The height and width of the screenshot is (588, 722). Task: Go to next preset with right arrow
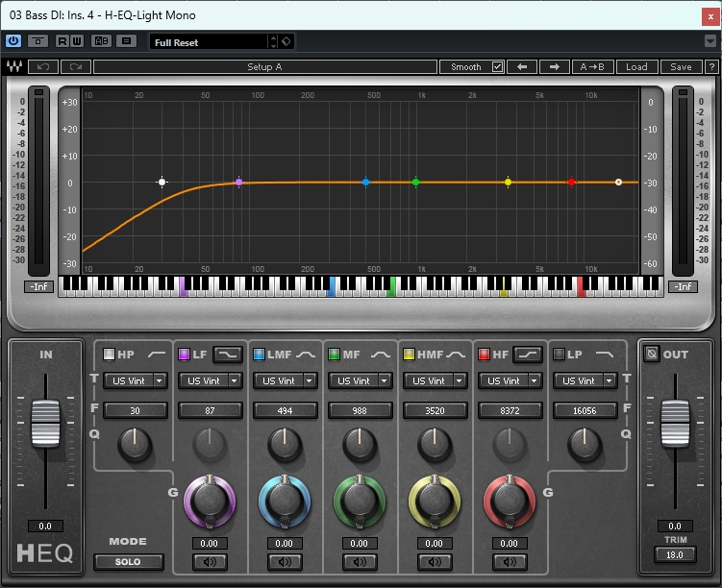tap(555, 66)
